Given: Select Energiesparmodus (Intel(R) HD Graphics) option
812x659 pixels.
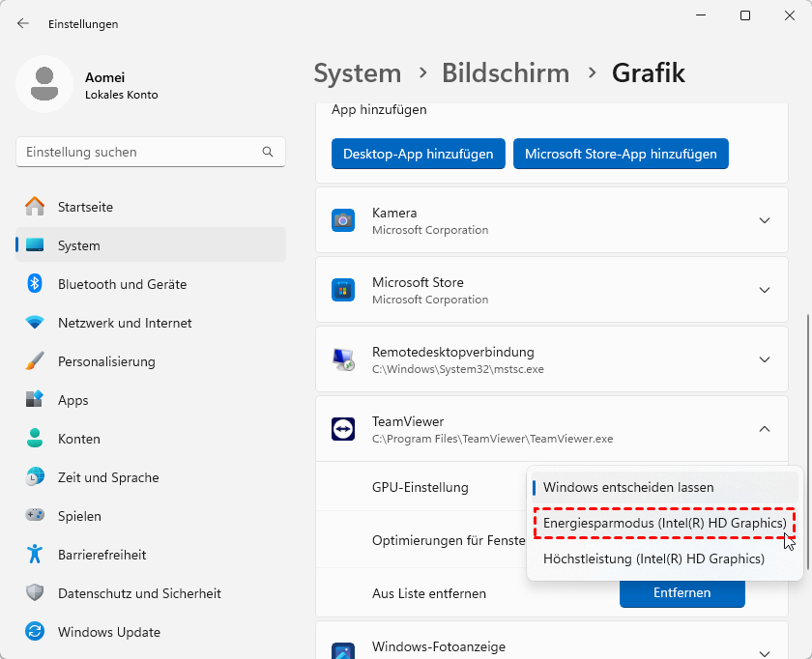Looking at the screenshot, I should tap(664, 523).
